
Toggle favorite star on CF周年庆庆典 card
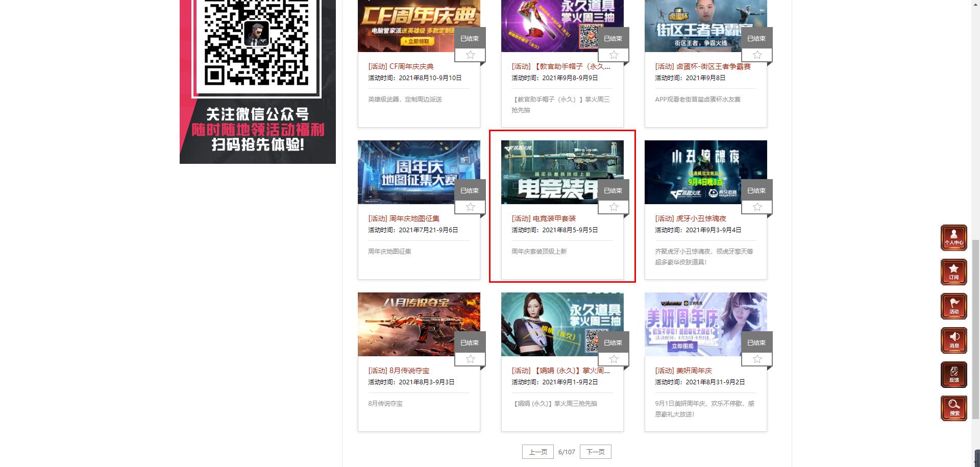point(470,55)
